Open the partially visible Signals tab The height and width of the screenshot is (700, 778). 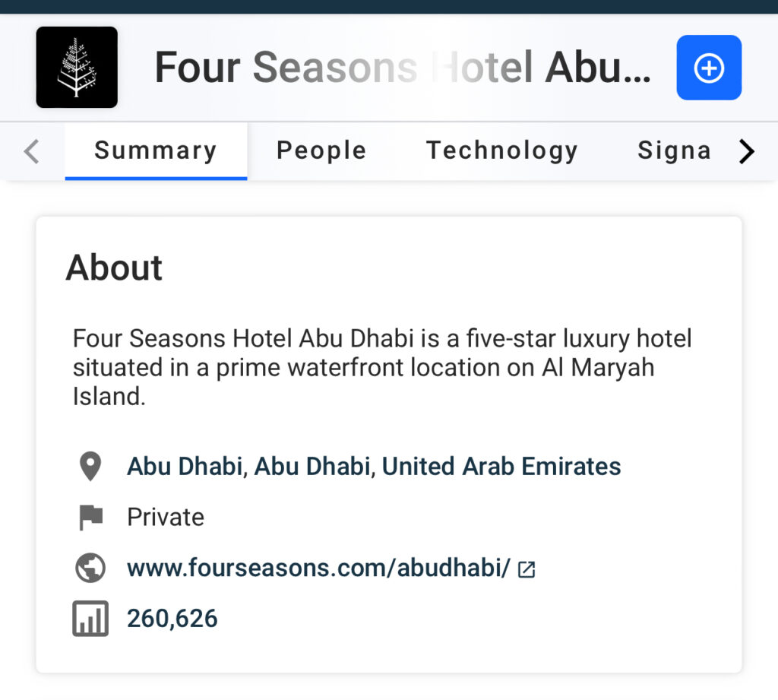click(x=675, y=150)
